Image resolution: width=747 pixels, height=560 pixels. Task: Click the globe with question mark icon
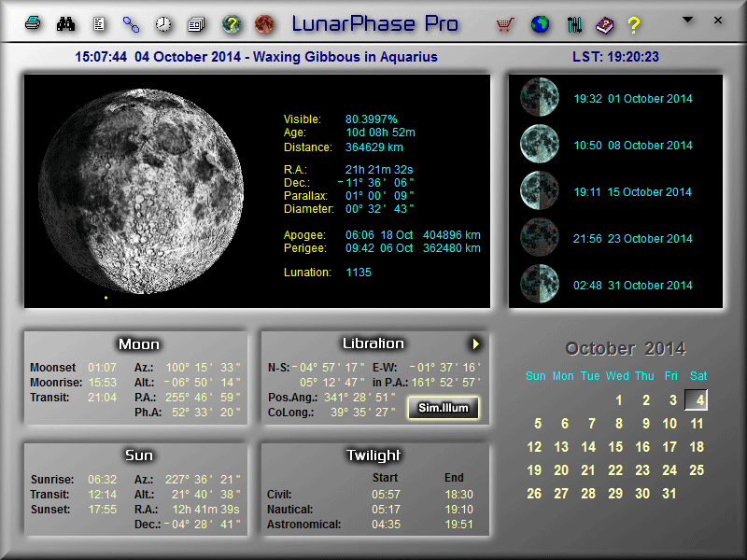coord(232,24)
